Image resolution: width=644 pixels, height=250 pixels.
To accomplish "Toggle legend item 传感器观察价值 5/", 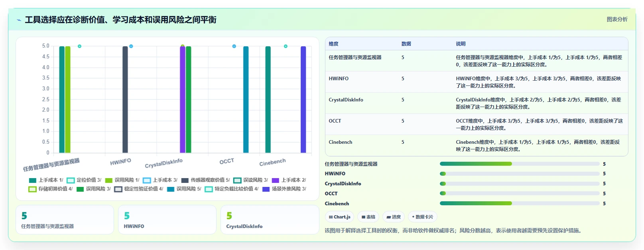I will (x=205, y=180).
